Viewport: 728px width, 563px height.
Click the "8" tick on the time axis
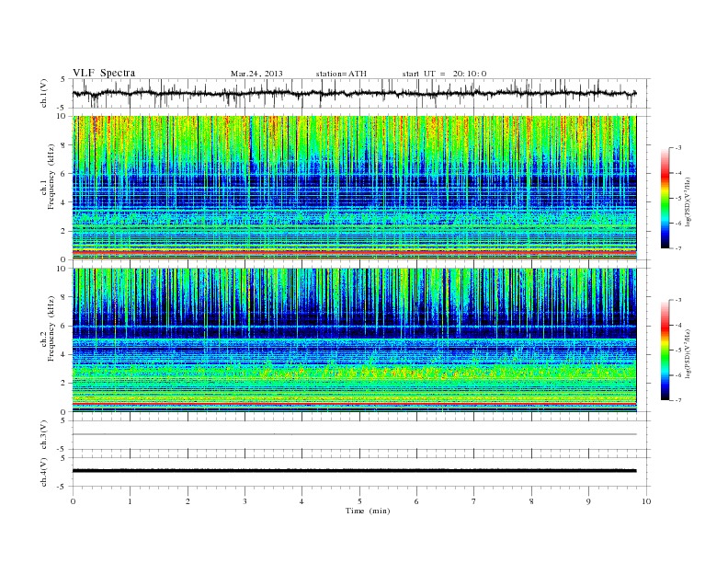531,501
